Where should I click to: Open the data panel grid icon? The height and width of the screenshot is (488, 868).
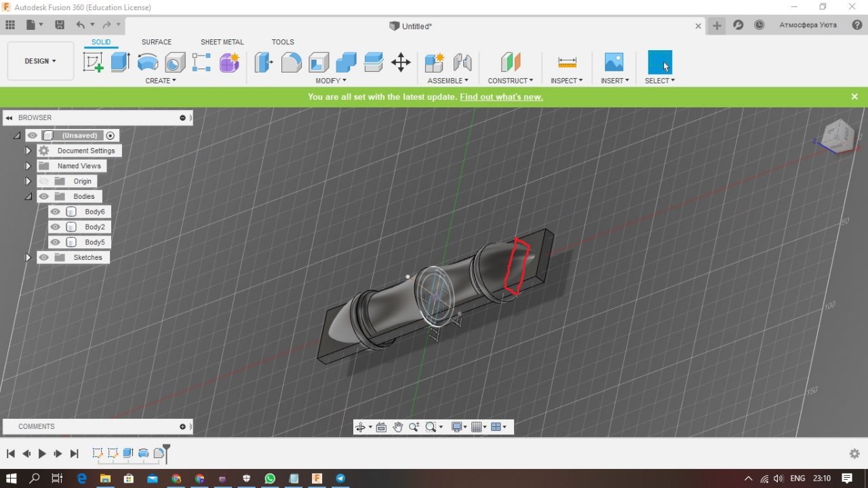click(x=10, y=25)
